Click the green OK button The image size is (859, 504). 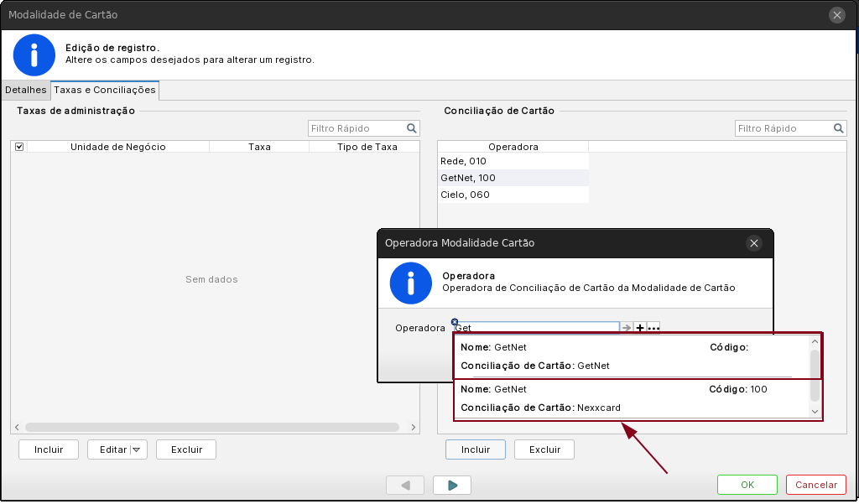click(x=747, y=485)
